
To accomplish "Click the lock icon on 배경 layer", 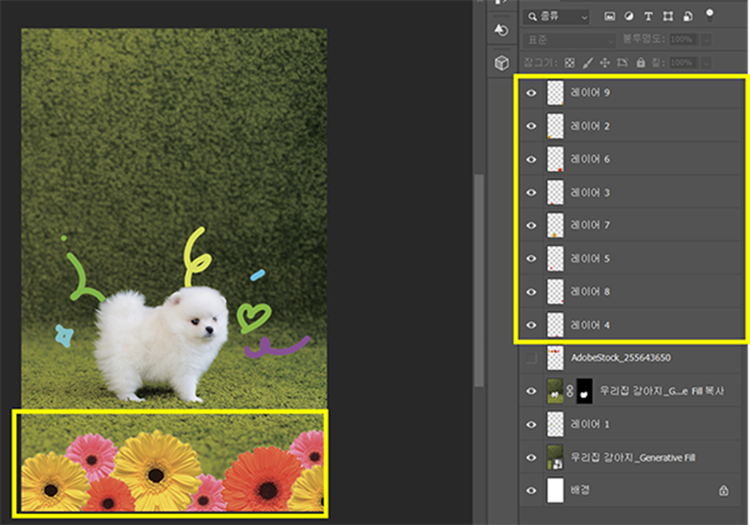I will point(723,491).
